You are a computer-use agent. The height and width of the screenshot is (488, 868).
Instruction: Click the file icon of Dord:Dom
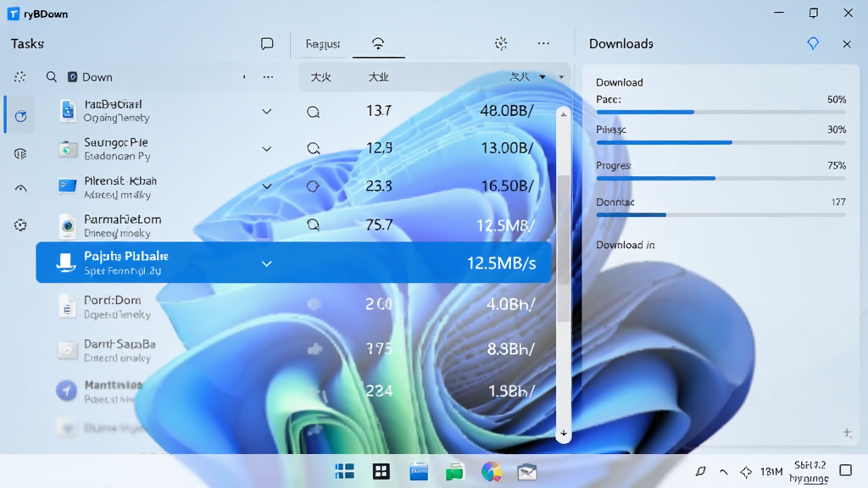(x=67, y=307)
